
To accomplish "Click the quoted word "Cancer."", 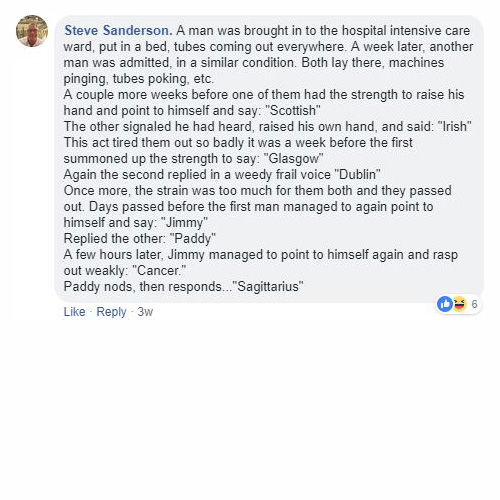I will pos(159,270).
